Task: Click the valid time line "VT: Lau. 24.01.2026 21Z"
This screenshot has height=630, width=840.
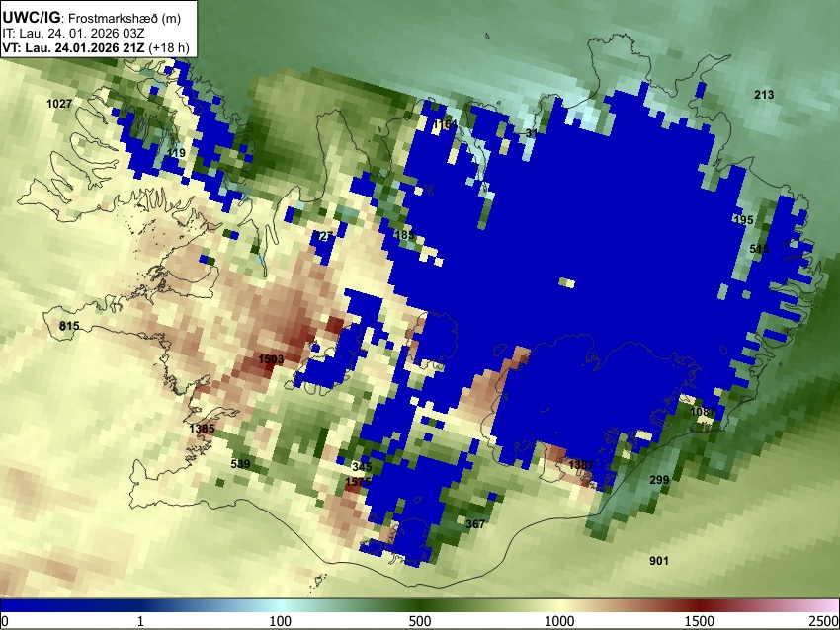Action: coord(73,47)
